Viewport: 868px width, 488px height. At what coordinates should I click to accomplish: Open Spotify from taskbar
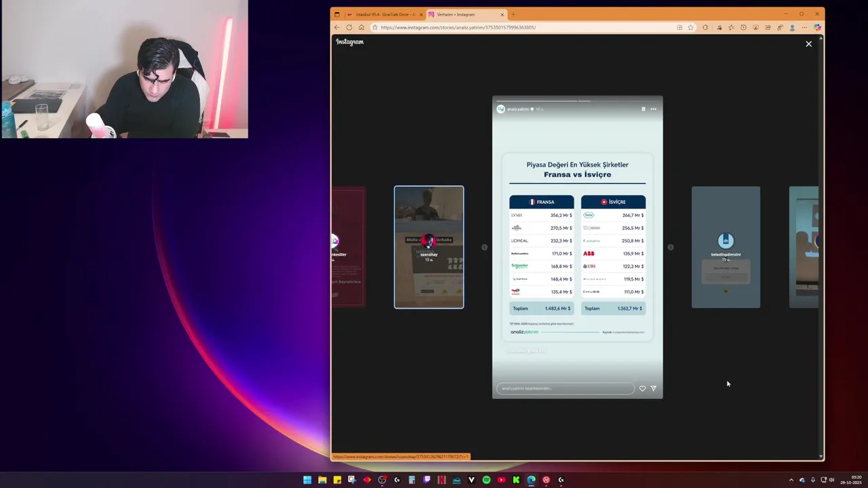[486, 480]
